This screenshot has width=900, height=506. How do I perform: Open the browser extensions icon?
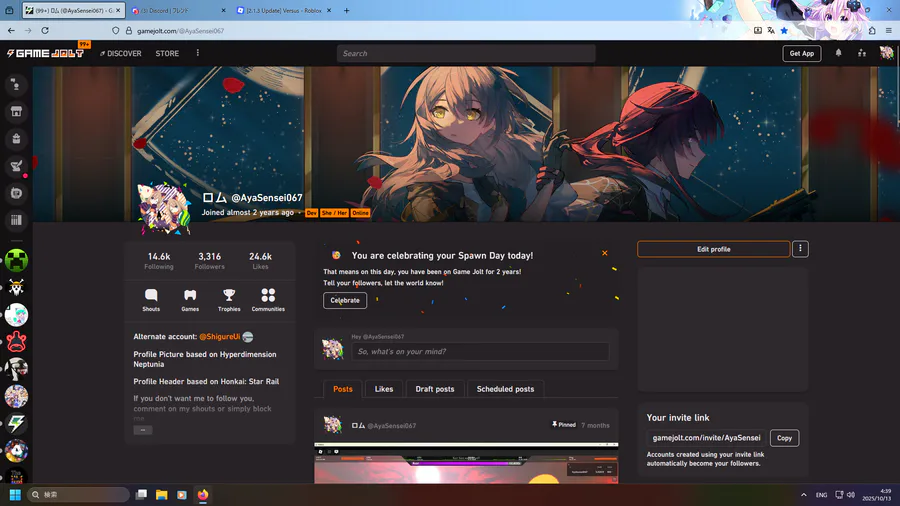(x=872, y=30)
